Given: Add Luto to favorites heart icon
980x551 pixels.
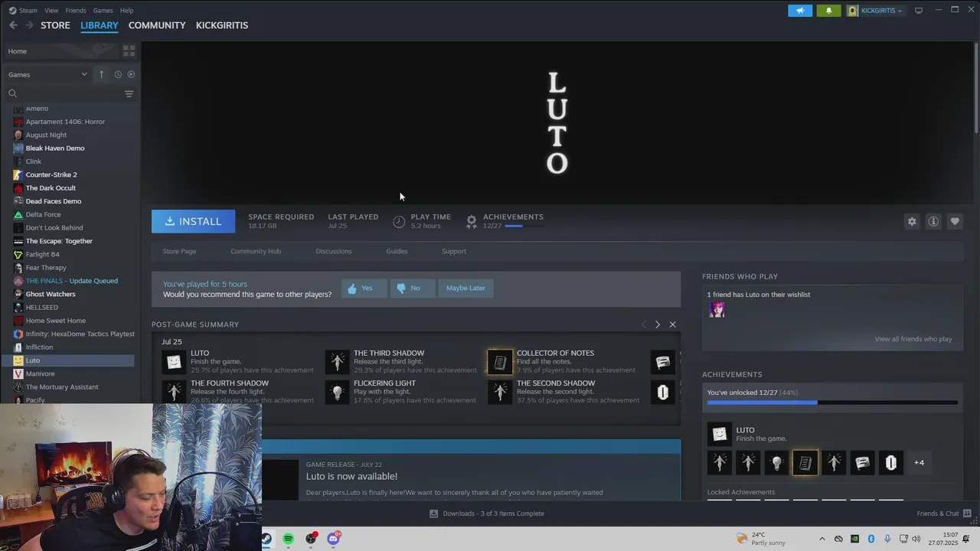Looking at the screenshot, I should tap(955, 221).
